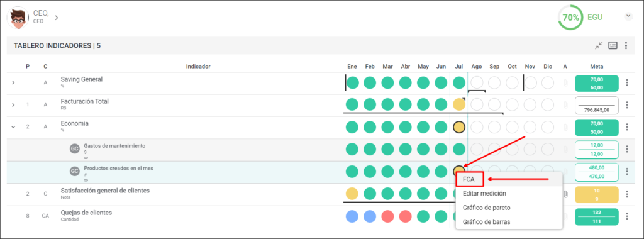The image size is (644, 239).
Task: Click the GC avatar of Productos creados
Action: pyautogui.click(x=74, y=171)
